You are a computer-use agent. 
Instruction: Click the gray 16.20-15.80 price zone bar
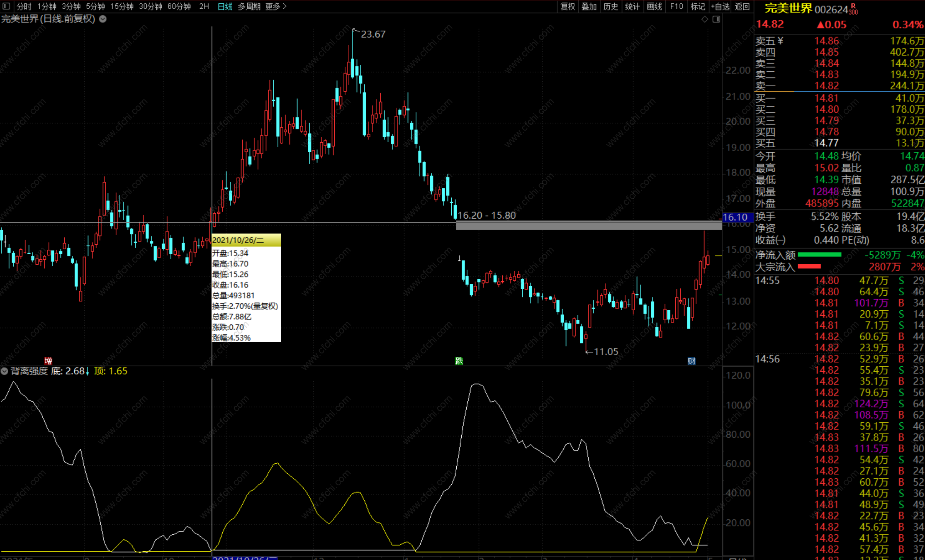click(588, 225)
